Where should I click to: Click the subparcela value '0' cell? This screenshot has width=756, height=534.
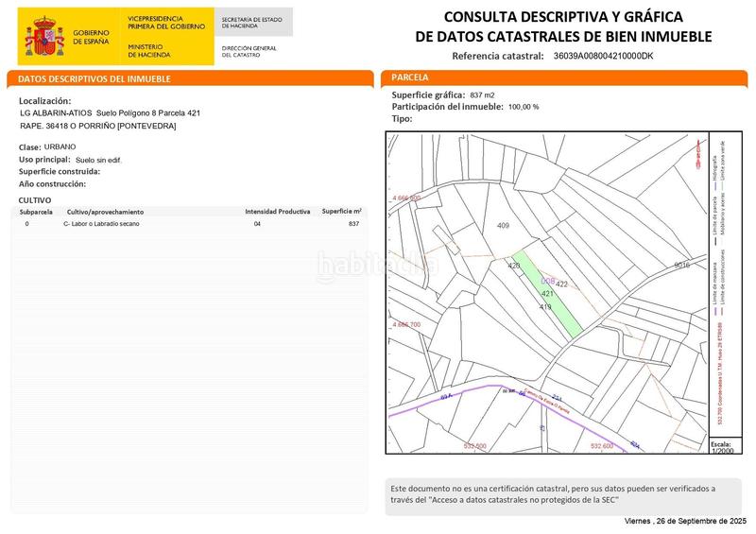click(27, 224)
